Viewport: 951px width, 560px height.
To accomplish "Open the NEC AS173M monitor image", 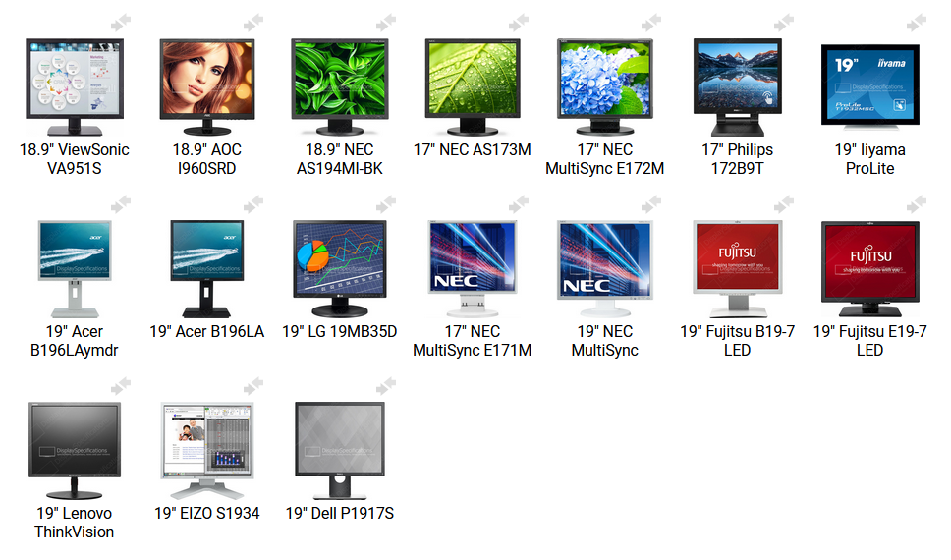I will [x=473, y=86].
